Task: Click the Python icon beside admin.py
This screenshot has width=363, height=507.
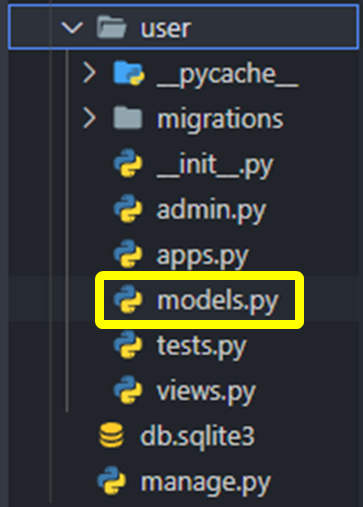Action: [x=128, y=209]
